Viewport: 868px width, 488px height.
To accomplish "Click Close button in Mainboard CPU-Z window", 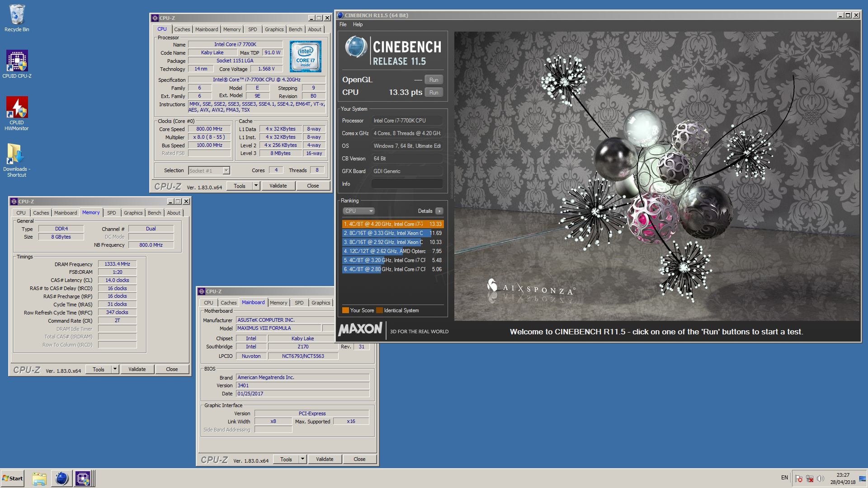I will pyautogui.click(x=359, y=459).
